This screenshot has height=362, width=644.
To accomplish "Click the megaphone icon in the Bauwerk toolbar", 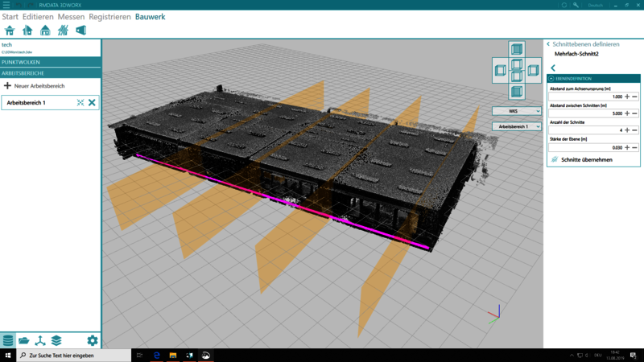I will (80, 31).
